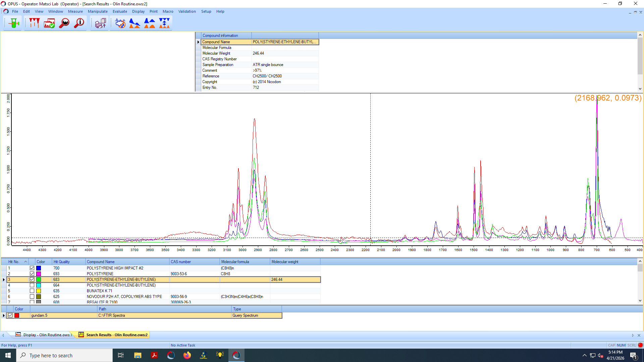Sort by CAS number column header
The height and width of the screenshot is (362, 644).
(x=194, y=262)
